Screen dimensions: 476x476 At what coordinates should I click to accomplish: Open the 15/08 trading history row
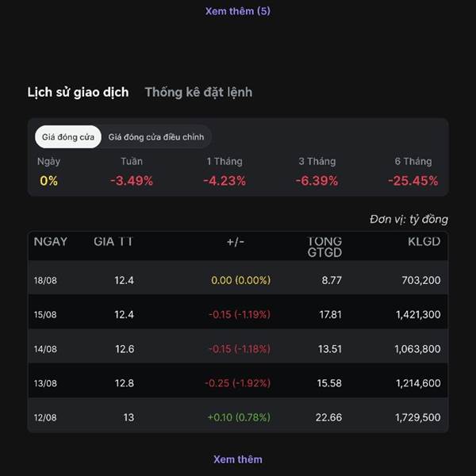[238, 314]
